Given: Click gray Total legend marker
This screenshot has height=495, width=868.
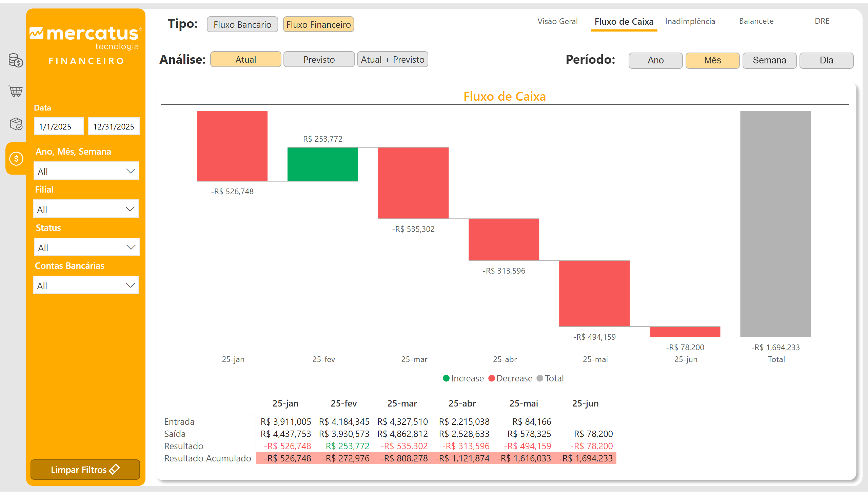Looking at the screenshot, I should 539,378.
